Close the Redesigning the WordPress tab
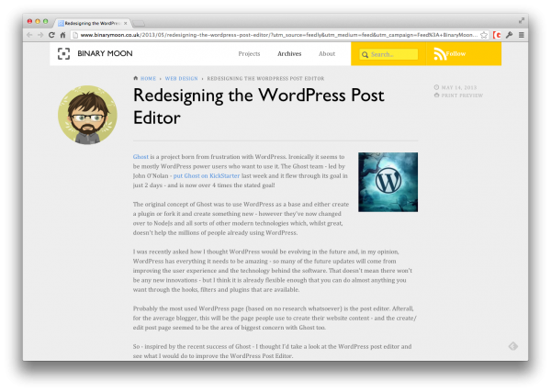This screenshot has width=551, height=392. 126,23
